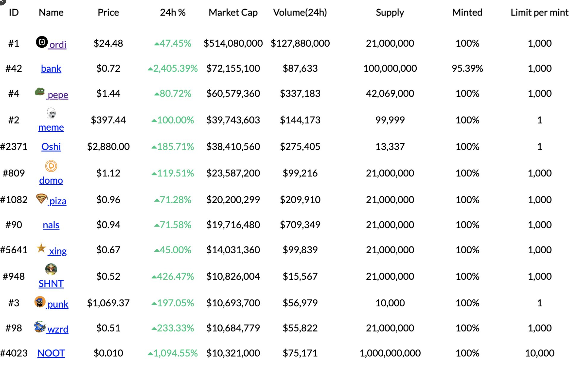Click the close button in top-left corner
Screen dimensions: 588x365
[2, 2]
